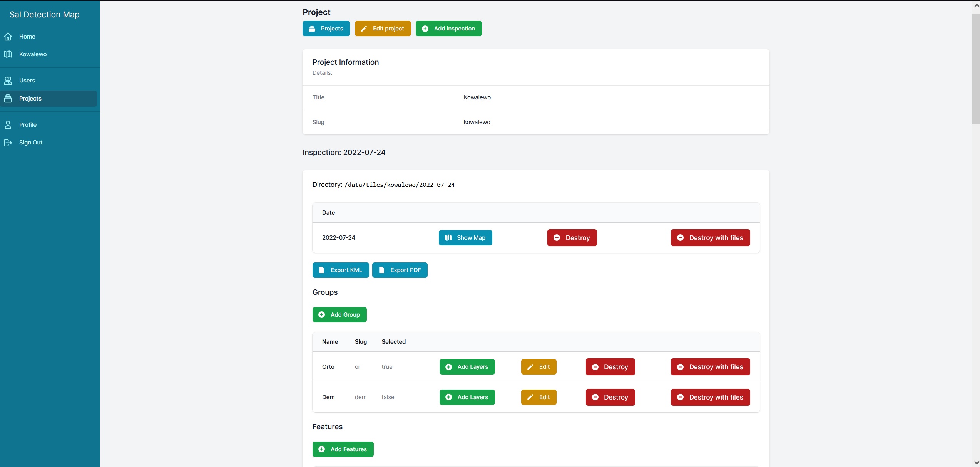Click Add Layers label in Dem row
Image resolution: width=980 pixels, height=467 pixels.
(x=473, y=397)
